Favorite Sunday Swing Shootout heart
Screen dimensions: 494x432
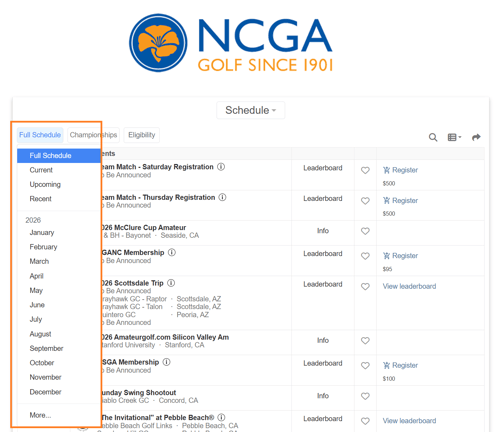pos(365,396)
